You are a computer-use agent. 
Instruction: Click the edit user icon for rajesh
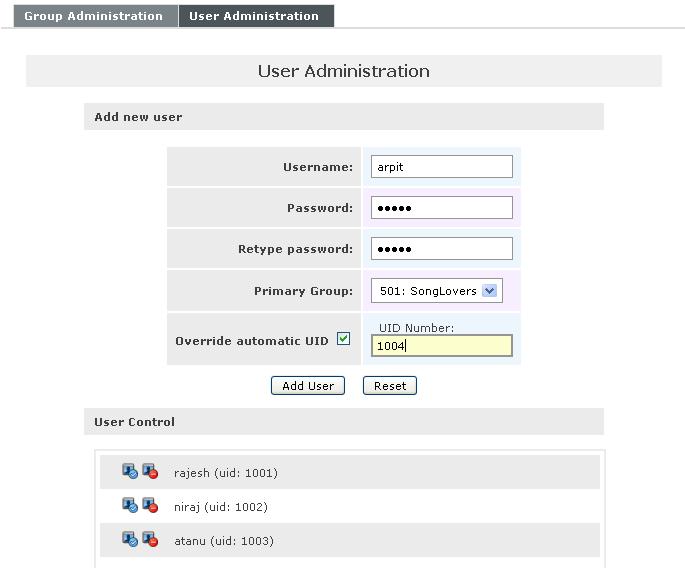click(130, 472)
